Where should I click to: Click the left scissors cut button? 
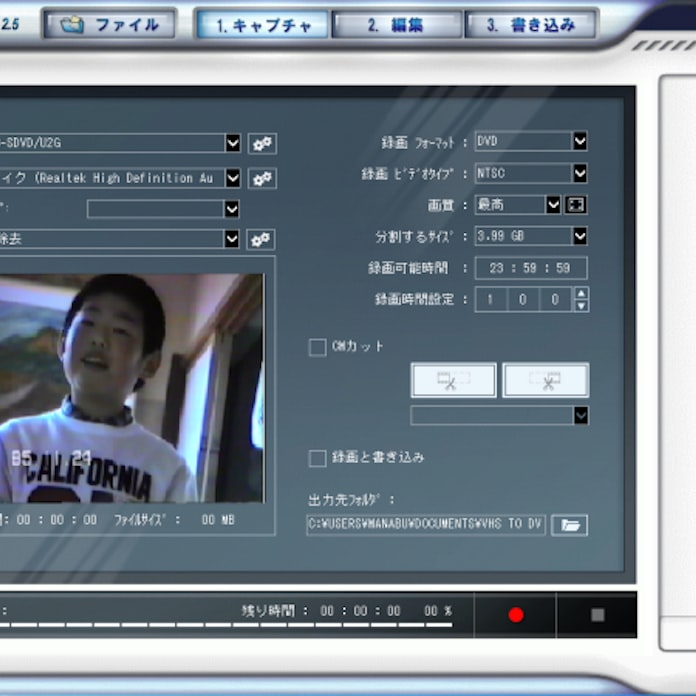pyautogui.click(x=453, y=380)
